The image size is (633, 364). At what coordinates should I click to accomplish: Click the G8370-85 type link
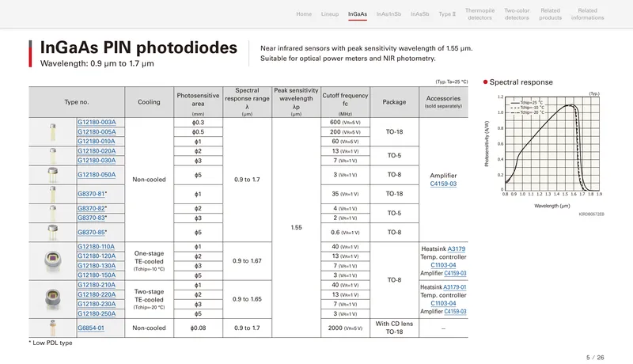click(91, 233)
